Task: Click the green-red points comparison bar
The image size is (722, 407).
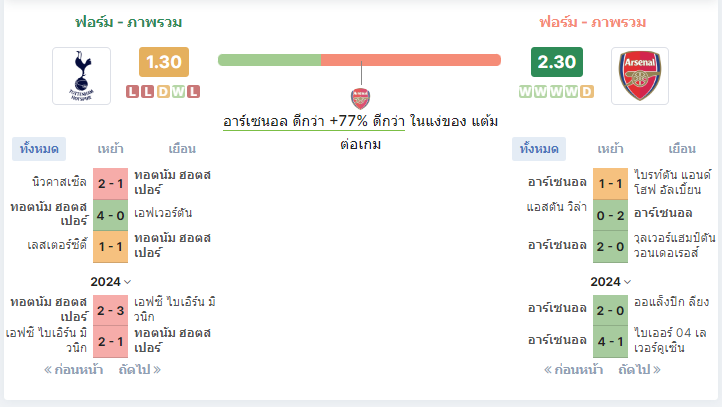Action: (x=359, y=60)
